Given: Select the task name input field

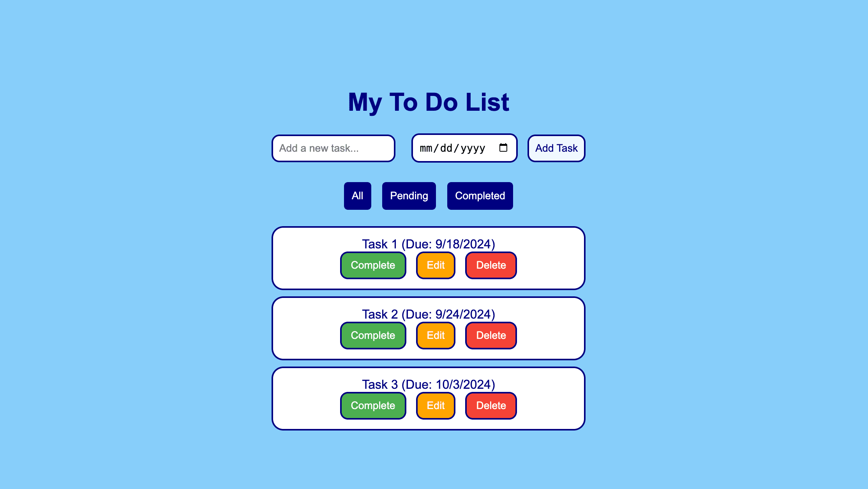Looking at the screenshot, I should tap(333, 148).
